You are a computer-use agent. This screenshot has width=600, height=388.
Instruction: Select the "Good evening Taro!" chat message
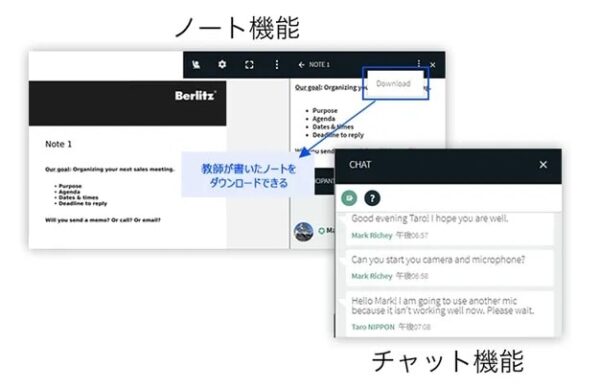tap(450, 228)
